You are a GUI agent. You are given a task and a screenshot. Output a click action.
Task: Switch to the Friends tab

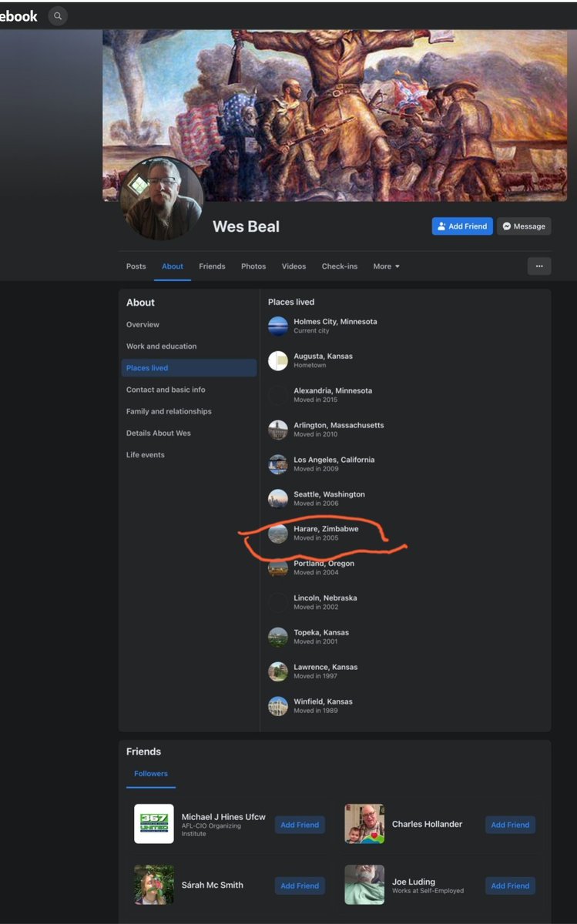coord(212,266)
